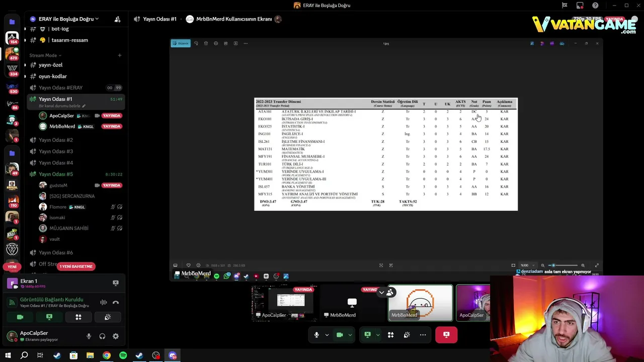Open the yayın-özel channel

pyautogui.click(x=50, y=65)
